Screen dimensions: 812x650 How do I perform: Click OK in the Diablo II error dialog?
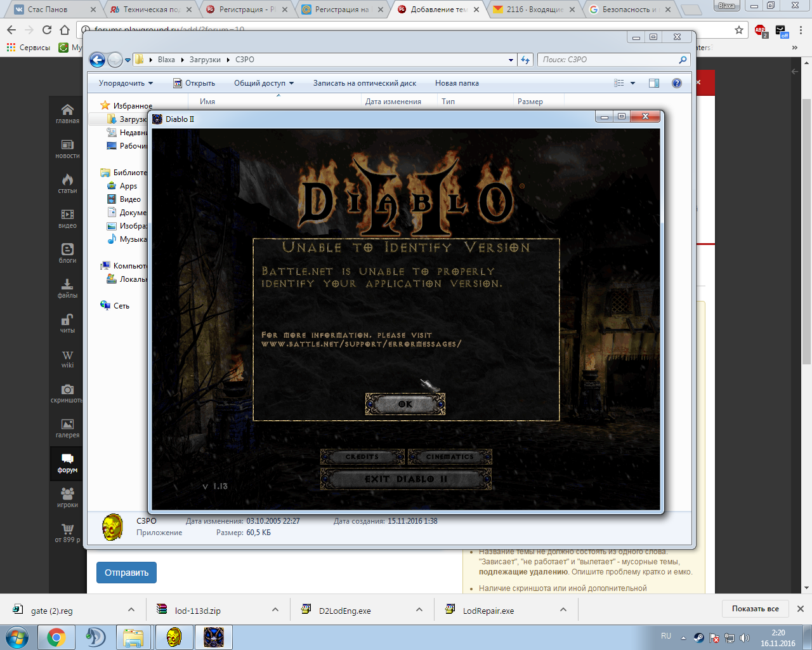[405, 404]
